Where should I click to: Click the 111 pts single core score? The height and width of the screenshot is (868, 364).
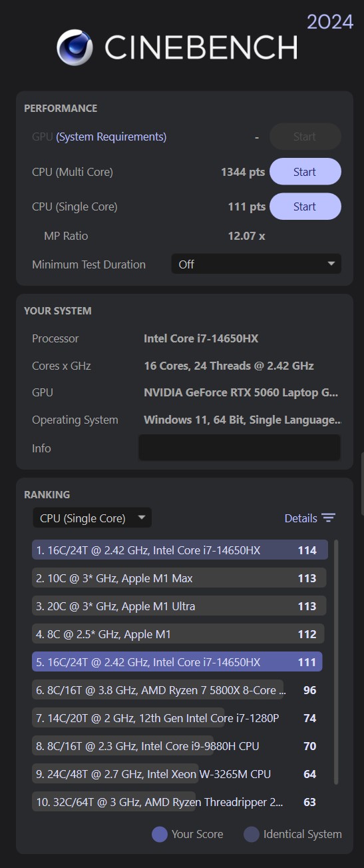click(247, 207)
